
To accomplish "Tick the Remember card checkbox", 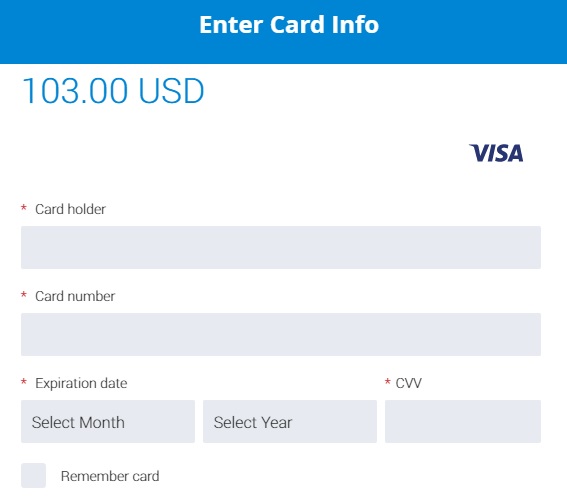I will (33, 475).
